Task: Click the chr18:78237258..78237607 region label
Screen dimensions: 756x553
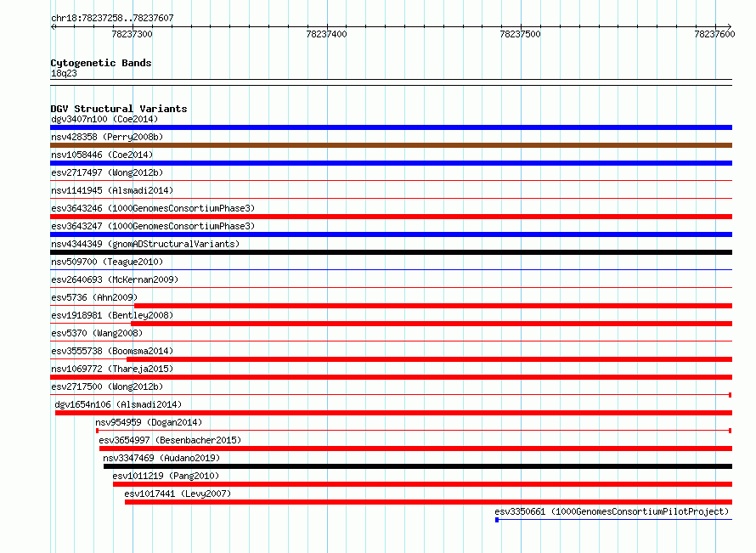Action: pos(112,18)
